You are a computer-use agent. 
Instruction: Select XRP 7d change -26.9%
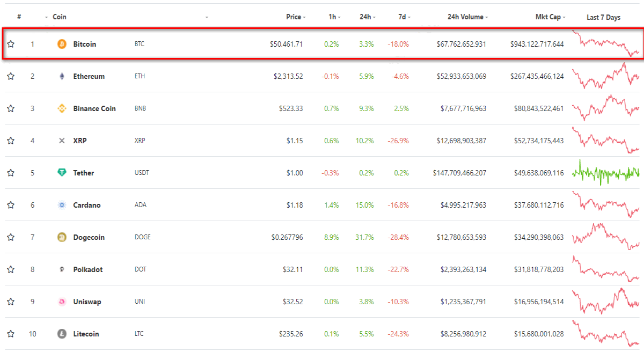(398, 141)
